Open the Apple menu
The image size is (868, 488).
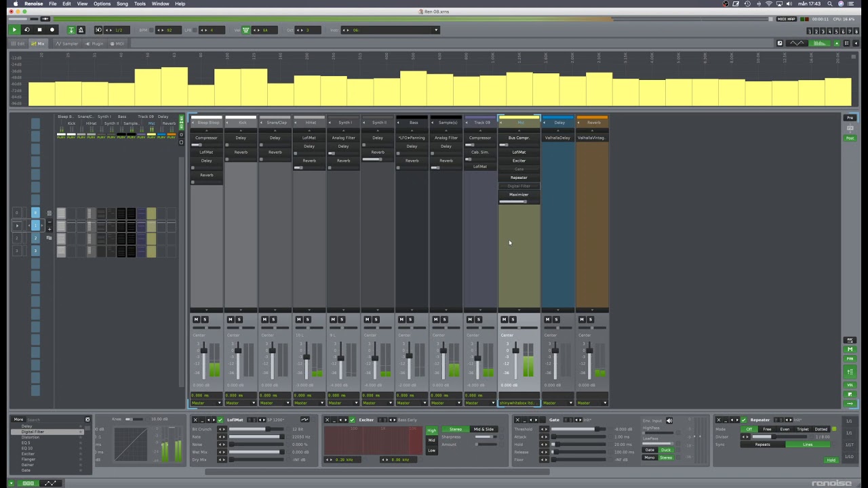click(x=14, y=3)
